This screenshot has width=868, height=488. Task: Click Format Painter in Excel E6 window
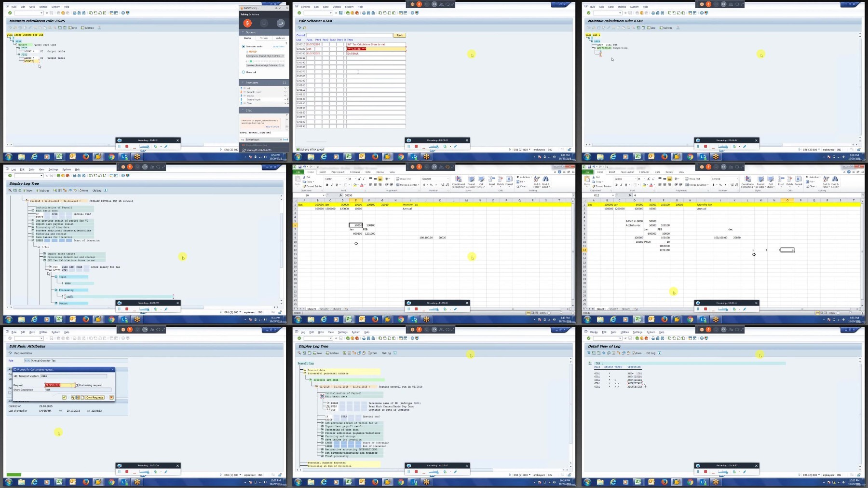312,186
